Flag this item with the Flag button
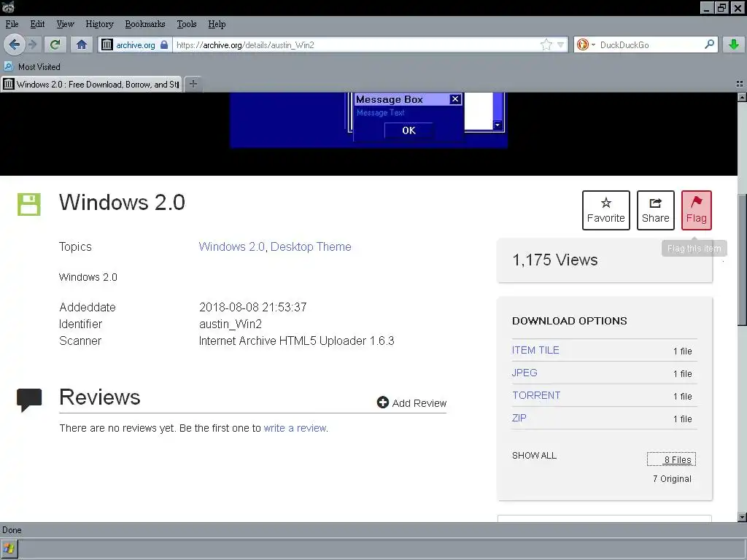The height and width of the screenshot is (560, 747). pos(696,210)
